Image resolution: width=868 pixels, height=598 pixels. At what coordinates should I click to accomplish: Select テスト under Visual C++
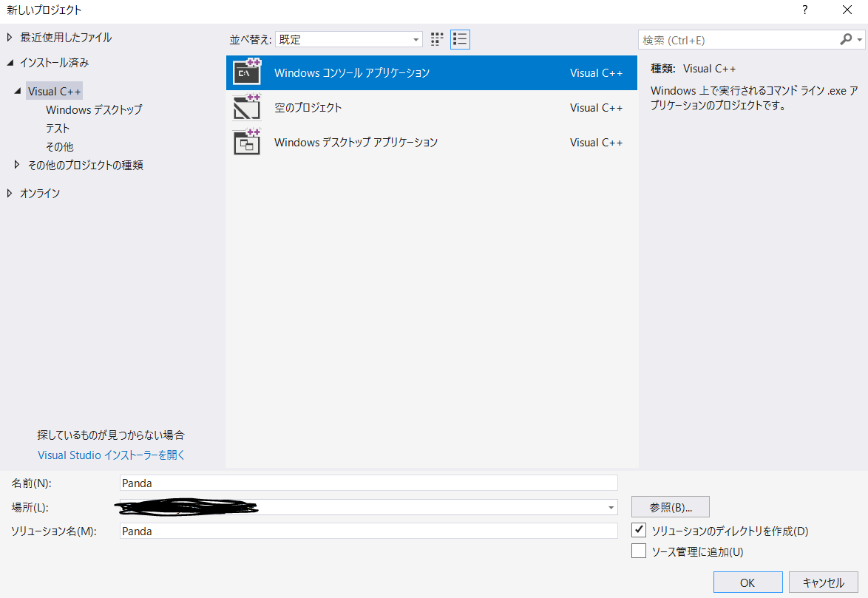59,128
